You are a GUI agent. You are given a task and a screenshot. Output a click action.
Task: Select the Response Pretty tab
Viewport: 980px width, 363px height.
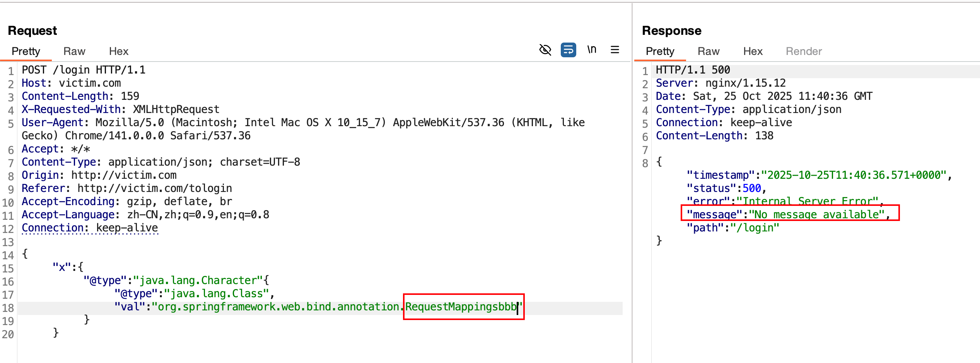pyautogui.click(x=660, y=51)
